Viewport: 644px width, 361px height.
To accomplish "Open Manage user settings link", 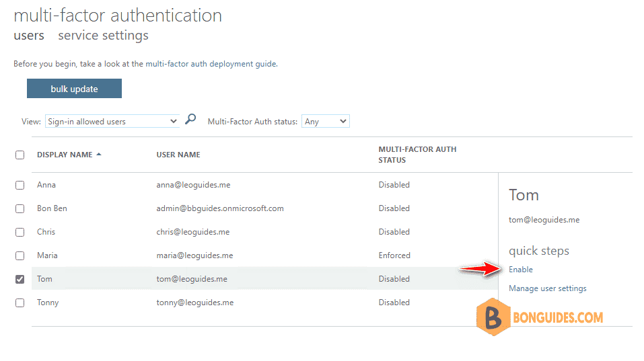I will pos(548,288).
